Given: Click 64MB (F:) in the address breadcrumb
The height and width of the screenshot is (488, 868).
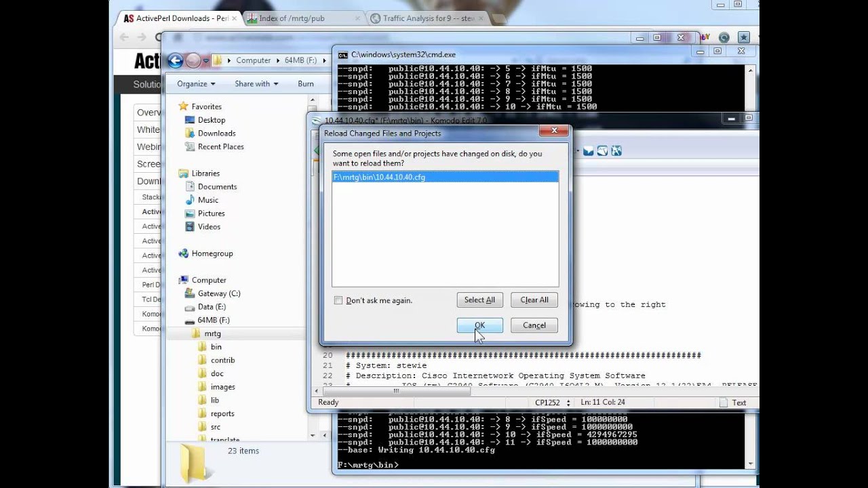Looking at the screenshot, I should (300, 60).
